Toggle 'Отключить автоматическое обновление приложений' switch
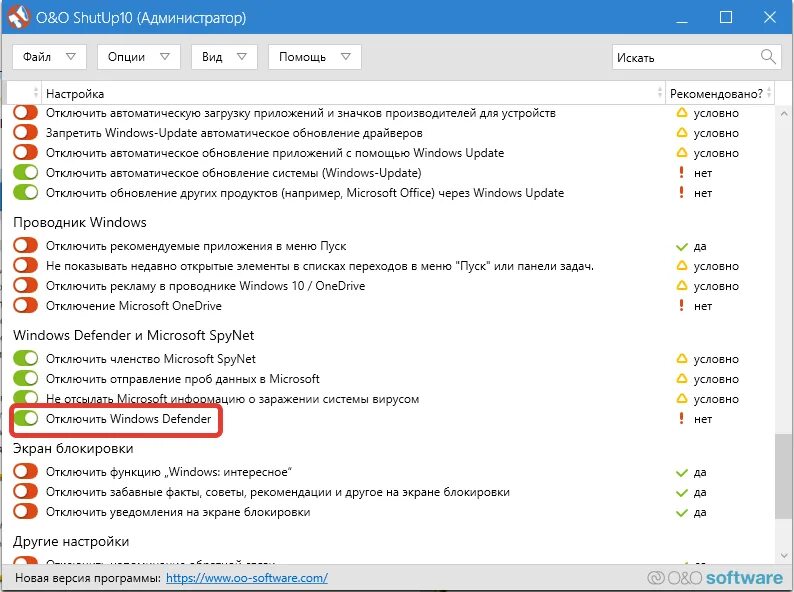This screenshot has height=592, width=794. pos(25,152)
